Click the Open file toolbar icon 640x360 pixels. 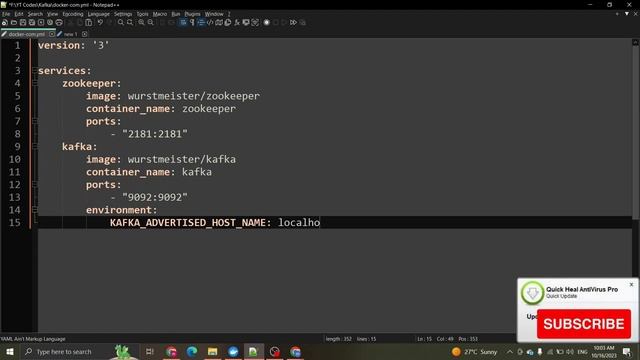[13, 22]
